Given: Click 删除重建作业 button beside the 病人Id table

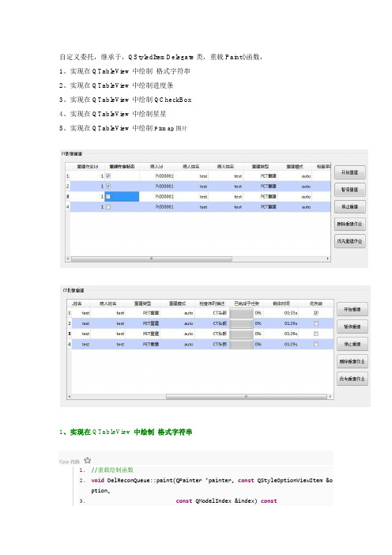Looking at the screenshot, I should tap(350, 224).
